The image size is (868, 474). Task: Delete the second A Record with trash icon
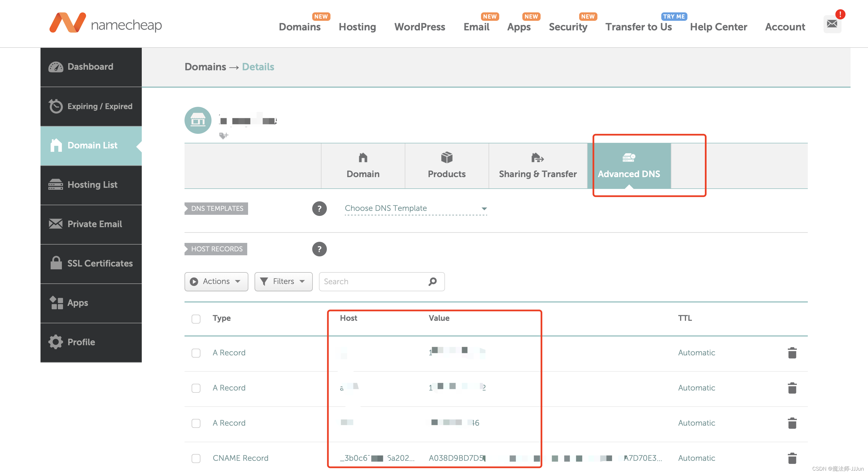coord(792,388)
